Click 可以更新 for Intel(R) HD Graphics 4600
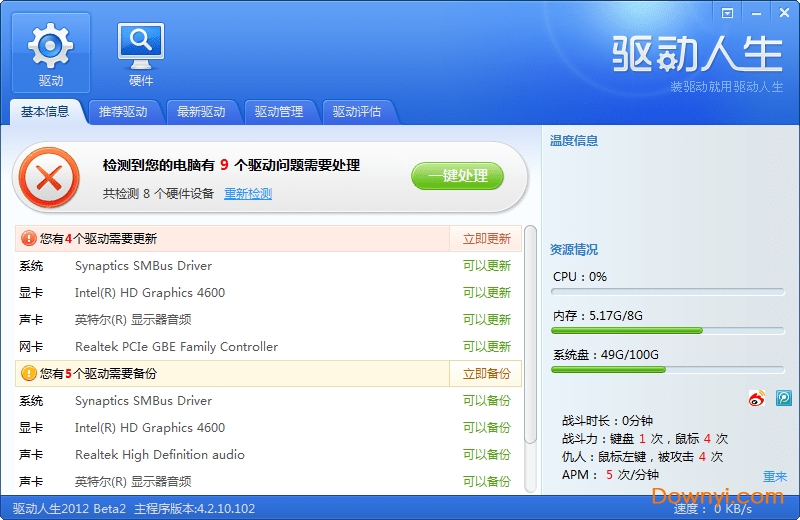The height and width of the screenshot is (520, 800). (x=487, y=293)
